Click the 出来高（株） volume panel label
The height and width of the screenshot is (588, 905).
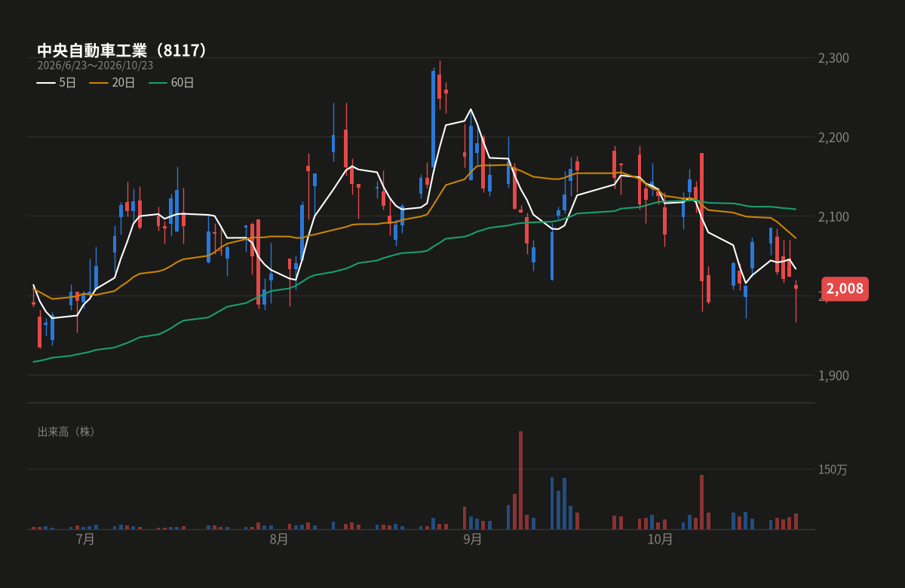pyautogui.click(x=68, y=432)
